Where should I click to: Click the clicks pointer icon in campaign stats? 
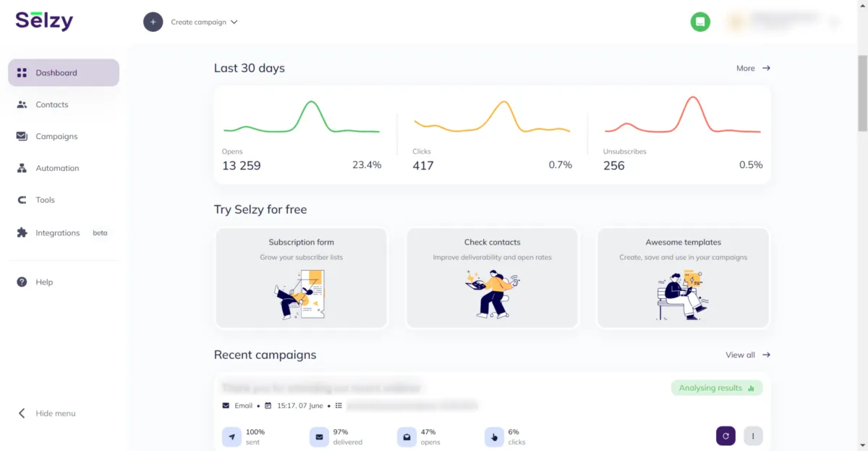494,437
